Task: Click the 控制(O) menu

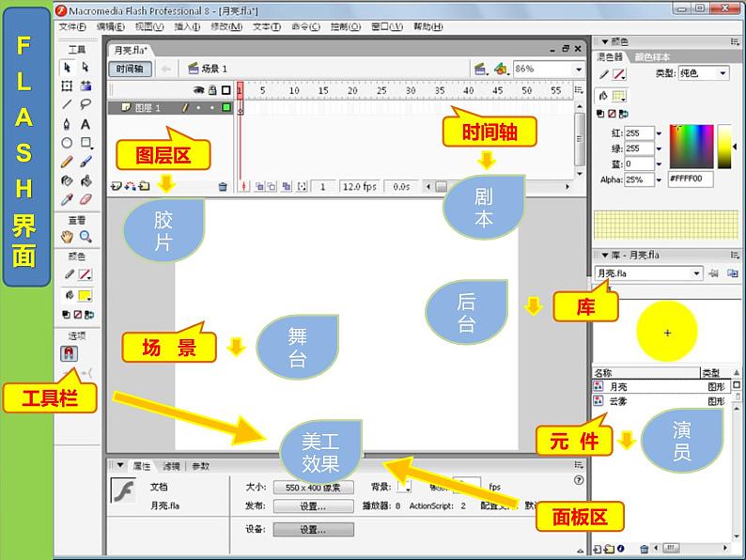Action: (x=346, y=26)
